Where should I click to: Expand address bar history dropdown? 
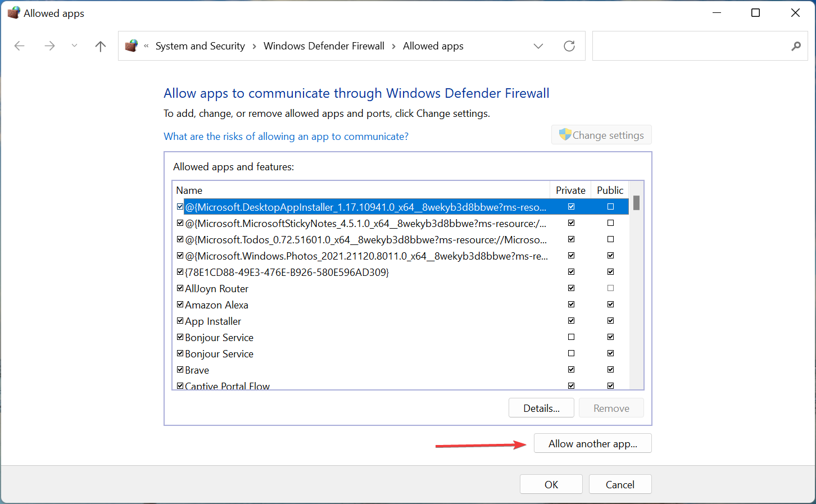[x=538, y=46]
